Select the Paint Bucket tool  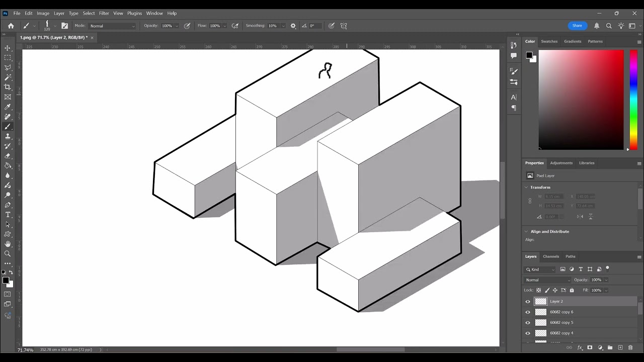8,165
